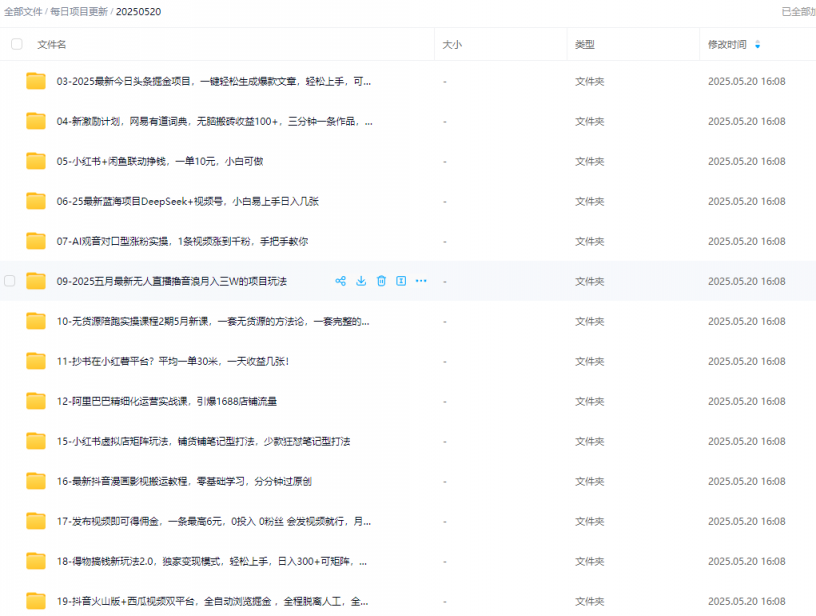The height and width of the screenshot is (616, 816).
Task: Tick the select-all checkbox next to 文件名
Action: [16, 44]
